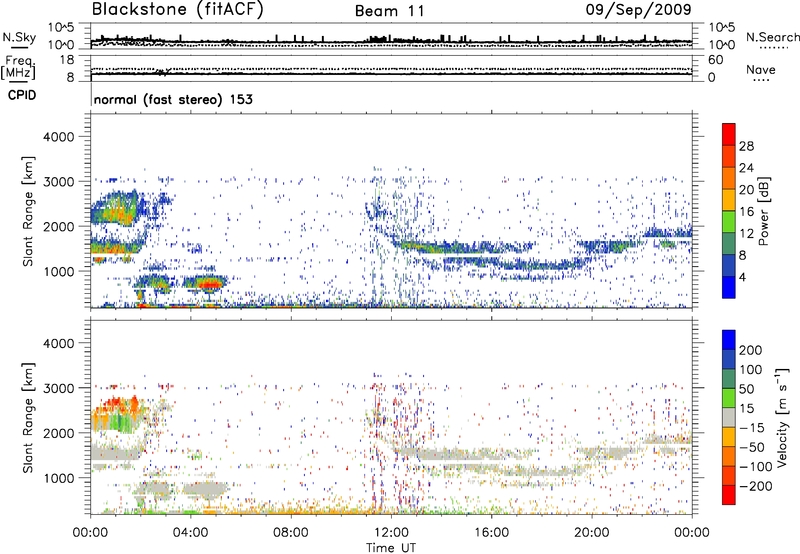Image resolution: width=800 pixels, height=554 pixels.
Task: Click the Power [dB] colorbar title
Action: (763, 211)
